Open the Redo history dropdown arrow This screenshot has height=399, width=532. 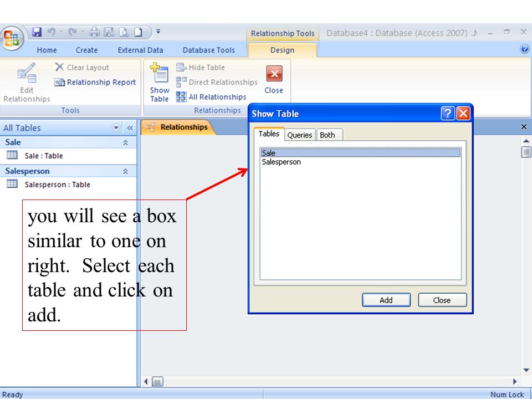click(x=83, y=32)
